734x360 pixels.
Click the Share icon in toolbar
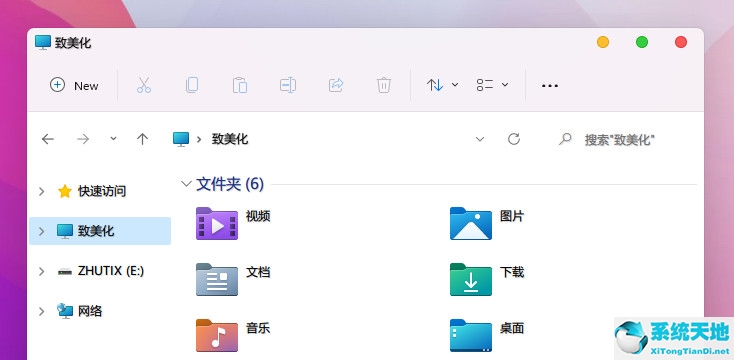[x=336, y=85]
